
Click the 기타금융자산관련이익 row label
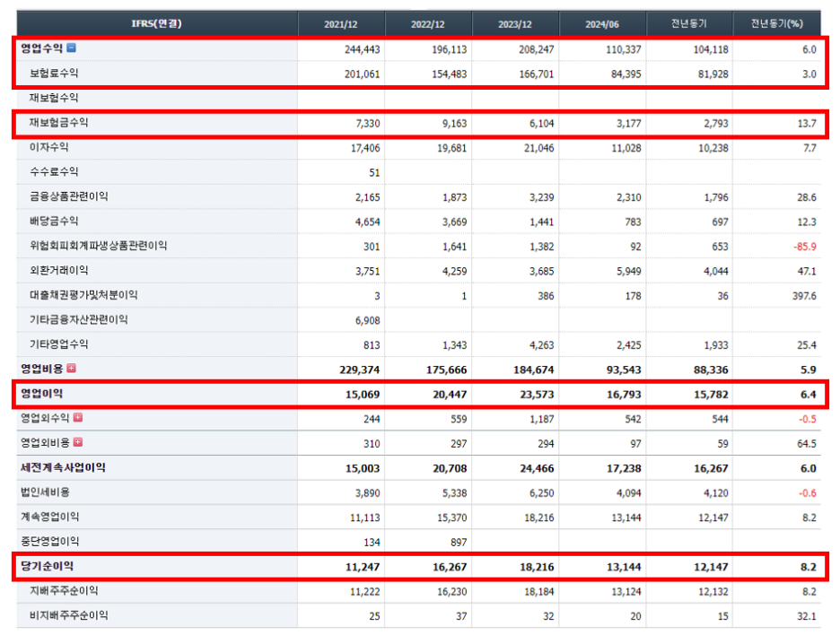(79, 319)
